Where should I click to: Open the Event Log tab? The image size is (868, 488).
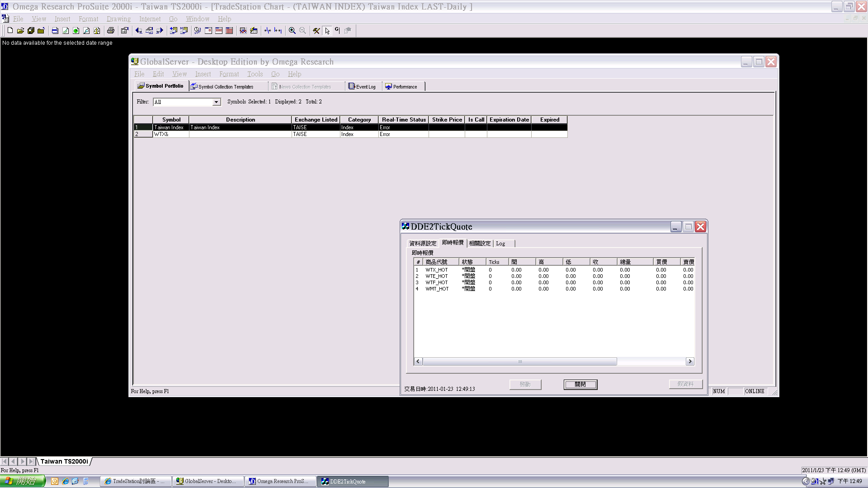coord(362,87)
